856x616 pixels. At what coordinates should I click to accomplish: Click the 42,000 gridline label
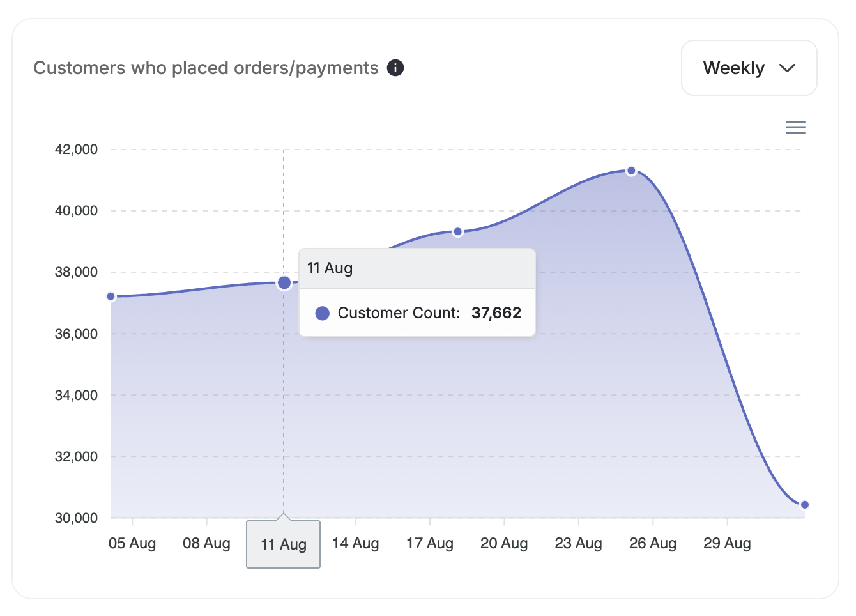pos(77,149)
